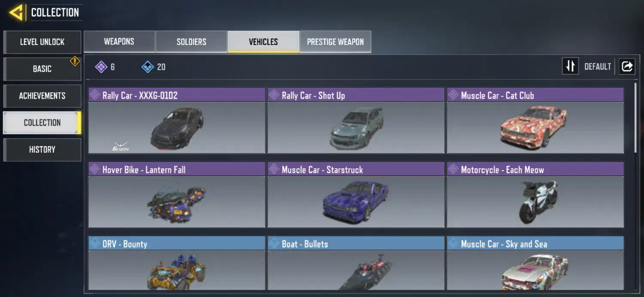Click the warning badge on the Basic button
This screenshot has width=644, height=297.
(x=75, y=62)
